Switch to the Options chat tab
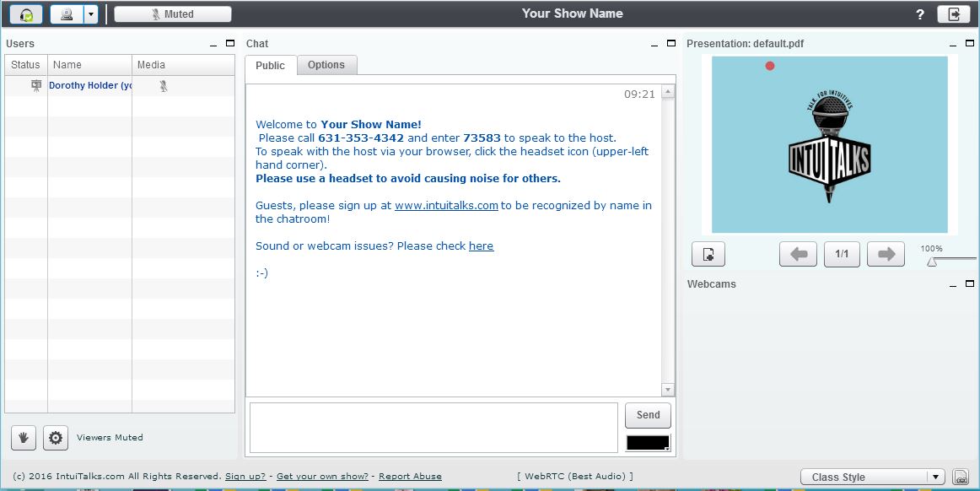 [326, 65]
